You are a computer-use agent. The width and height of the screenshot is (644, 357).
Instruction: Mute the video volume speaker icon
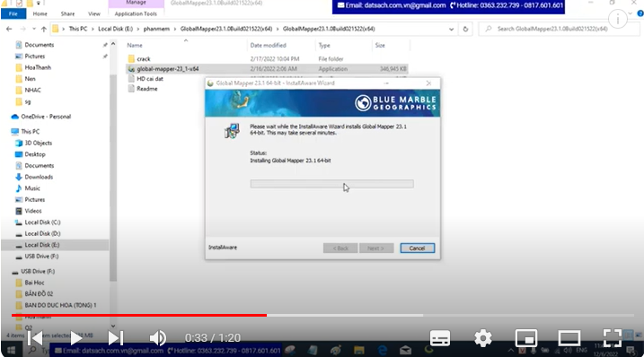coord(158,338)
